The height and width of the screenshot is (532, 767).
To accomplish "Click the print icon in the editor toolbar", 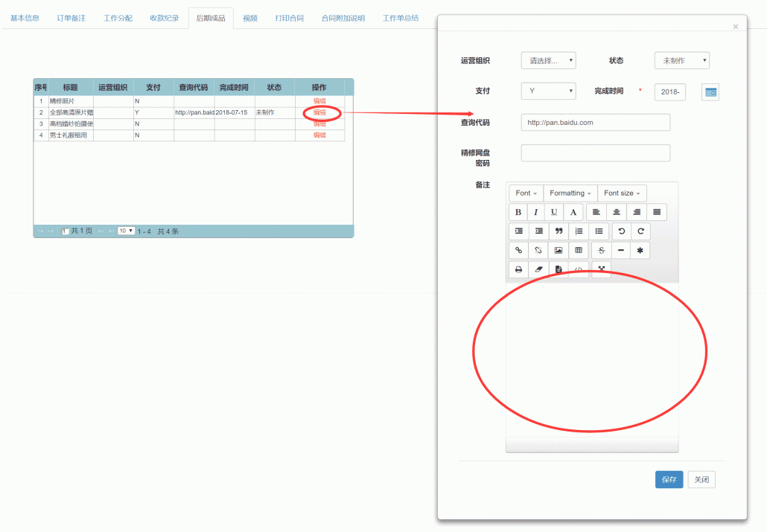I will 518,269.
